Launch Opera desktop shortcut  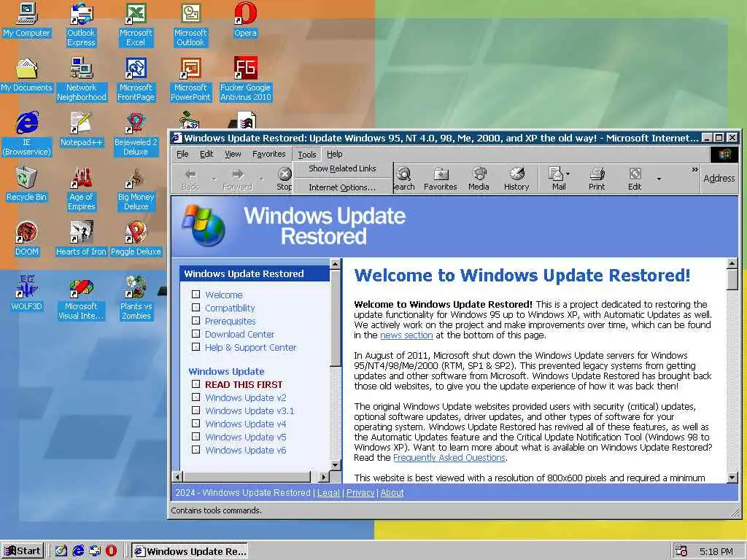[245, 20]
